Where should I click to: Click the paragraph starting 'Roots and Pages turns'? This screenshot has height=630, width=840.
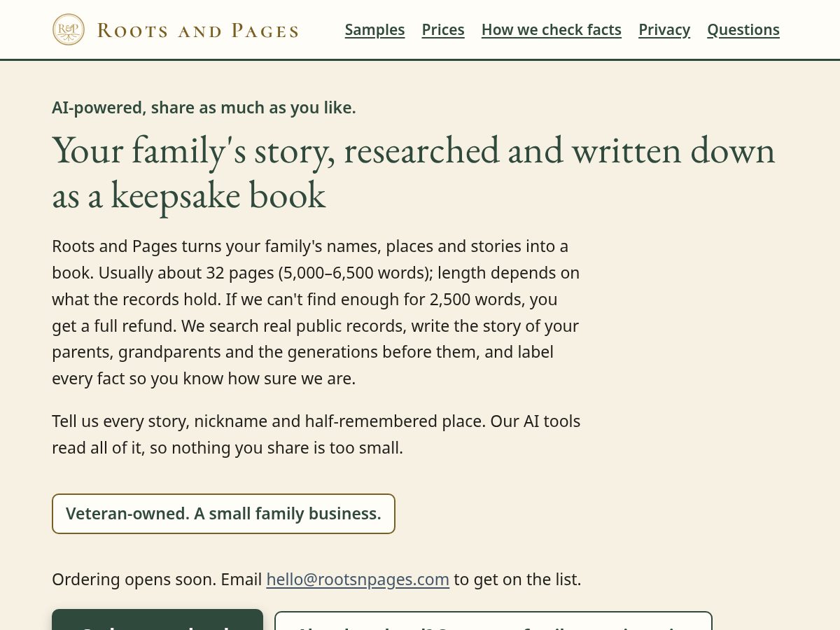316,312
